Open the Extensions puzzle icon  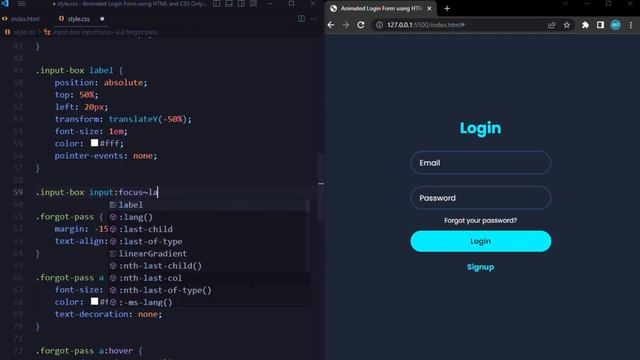[585, 25]
